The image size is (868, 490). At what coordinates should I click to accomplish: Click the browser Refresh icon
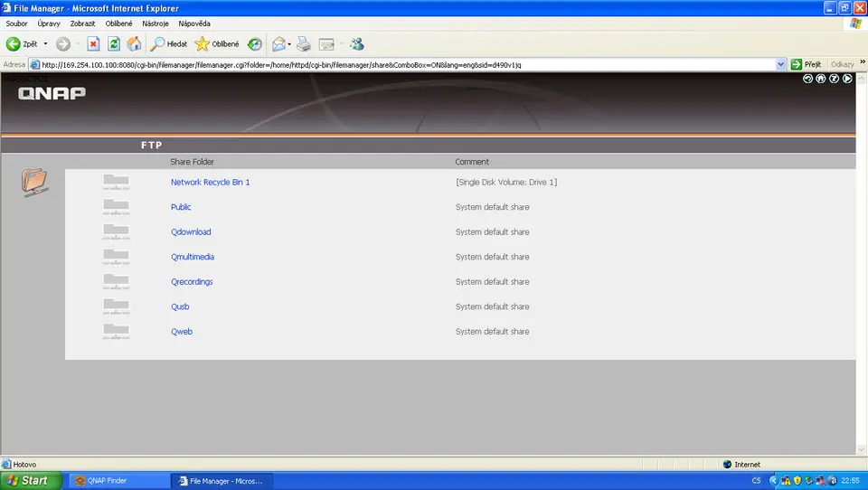[114, 43]
